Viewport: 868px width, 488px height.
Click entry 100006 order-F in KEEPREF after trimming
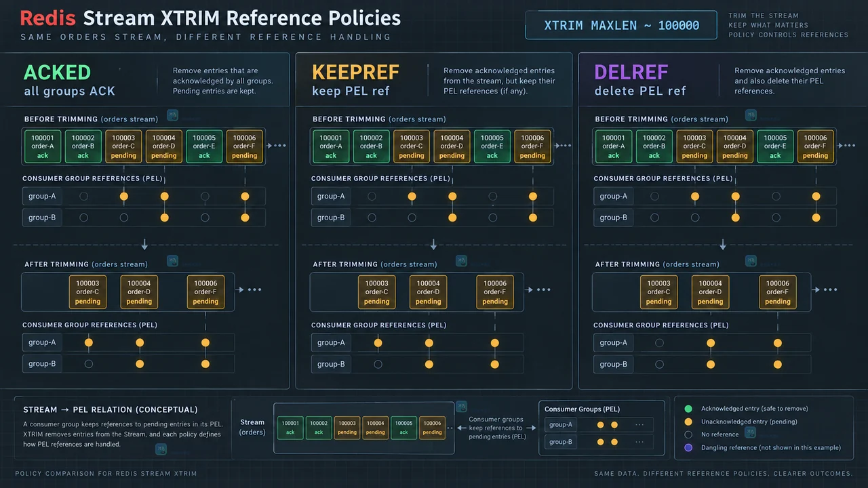tap(495, 292)
